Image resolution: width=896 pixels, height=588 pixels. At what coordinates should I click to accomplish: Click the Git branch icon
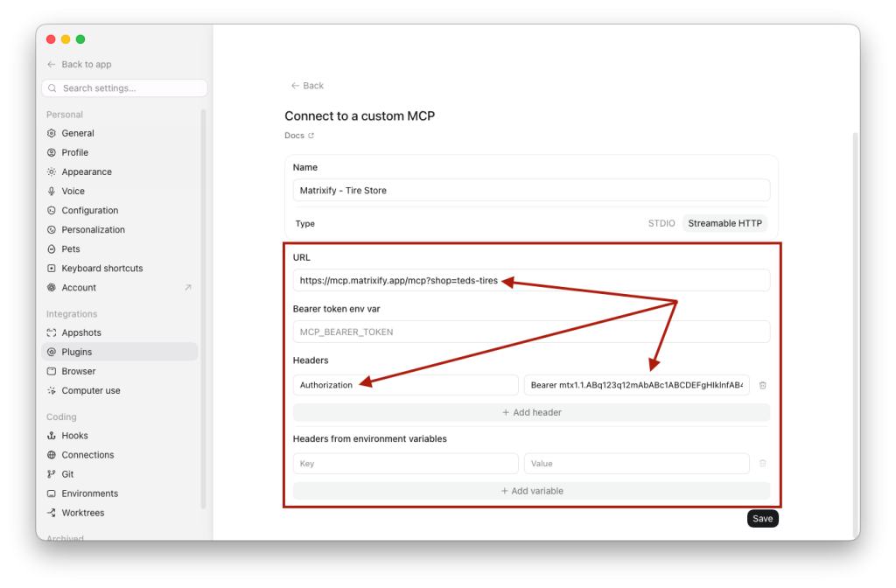point(52,474)
